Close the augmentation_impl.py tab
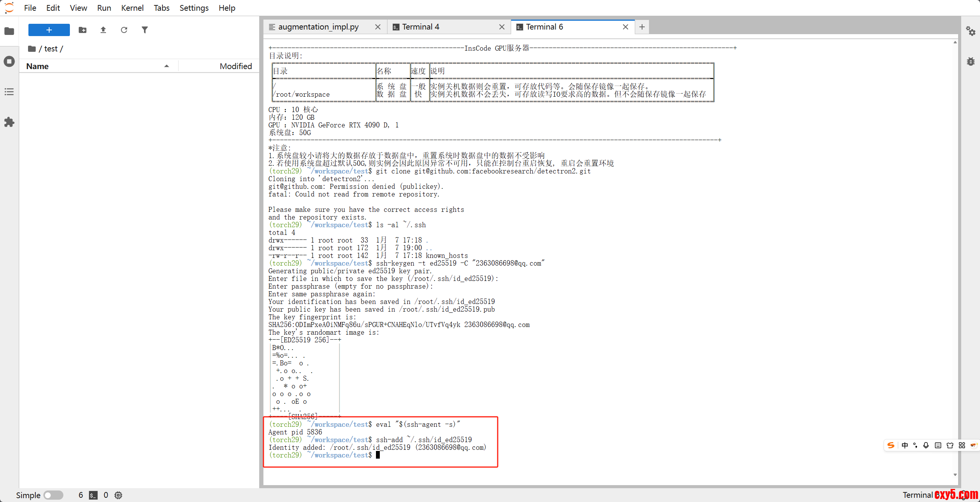Viewport: 980px width, 502px height. click(378, 27)
